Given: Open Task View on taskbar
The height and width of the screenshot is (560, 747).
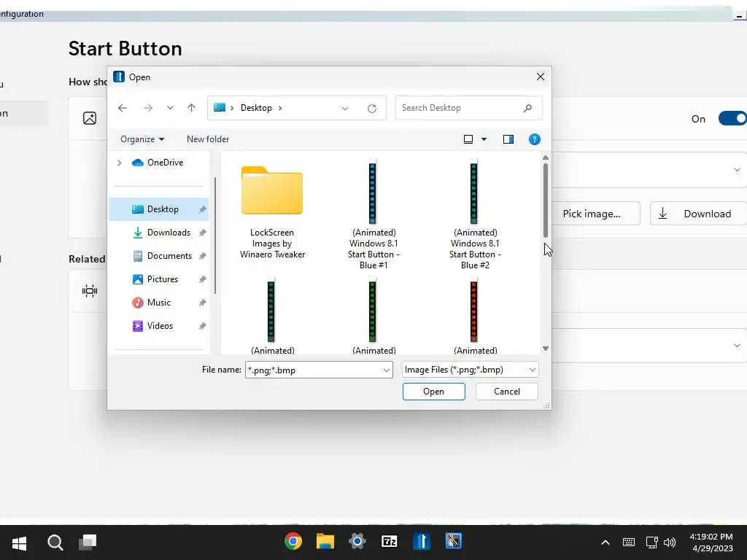Looking at the screenshot, I should pyautogui.click(x=88, y=542).
